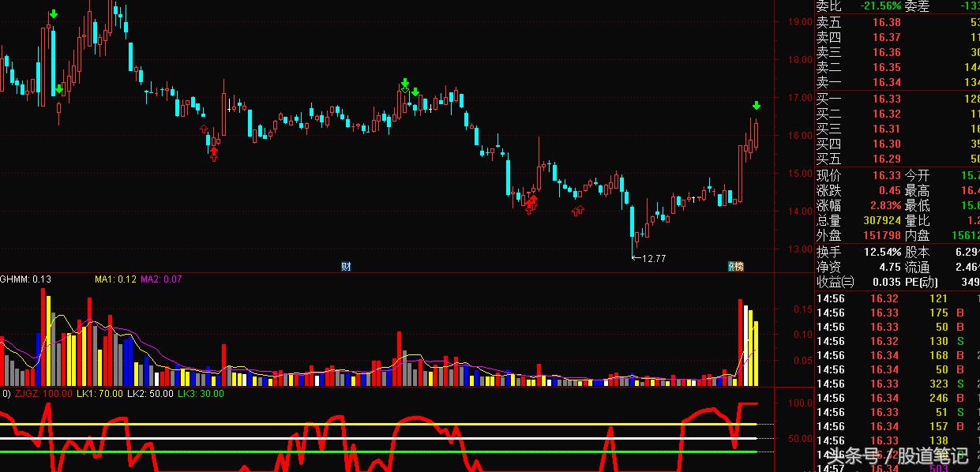980x472 pixels.
Task: Click the 买四 bid price 16.30
Action: coord(887,144)
